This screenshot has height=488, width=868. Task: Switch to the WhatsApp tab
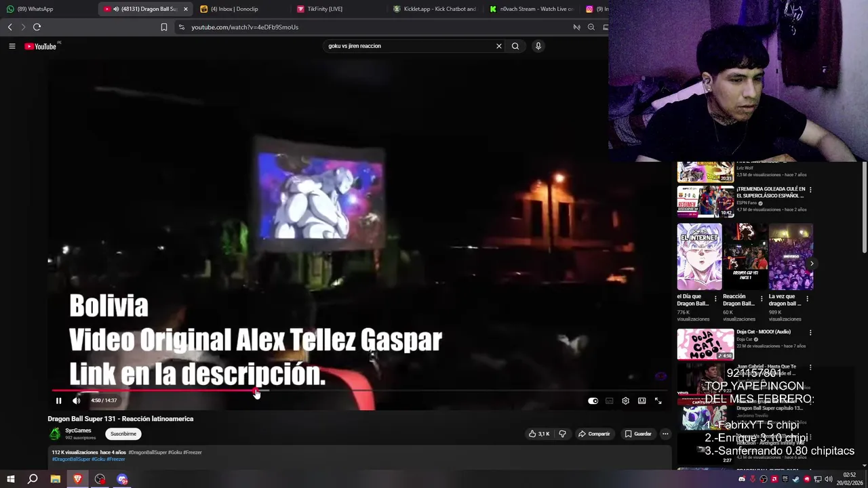[x=47, y=9]
